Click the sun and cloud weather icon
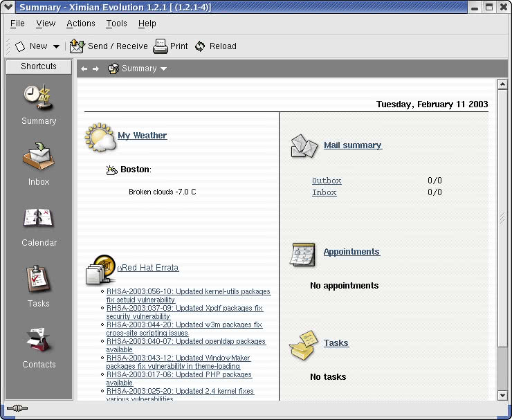This screenshot has height=420, width=512. [x=100, y=137]
